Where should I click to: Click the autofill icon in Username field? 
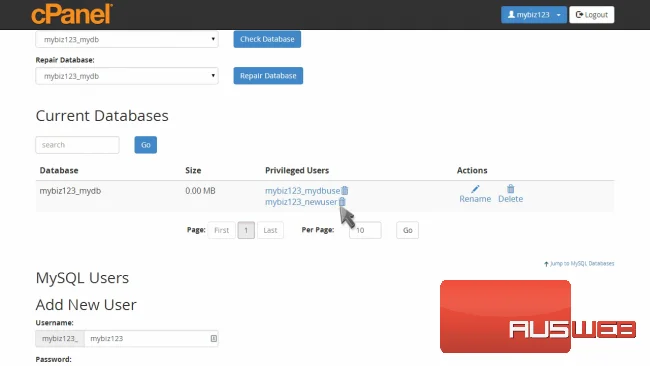pyautogui.click(x=213, y=339)
